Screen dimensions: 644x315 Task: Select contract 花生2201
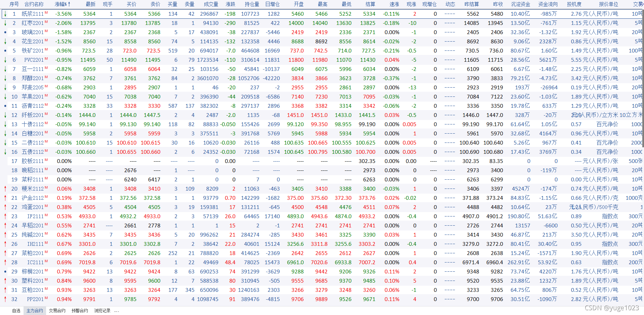click(x=32, y=42)
